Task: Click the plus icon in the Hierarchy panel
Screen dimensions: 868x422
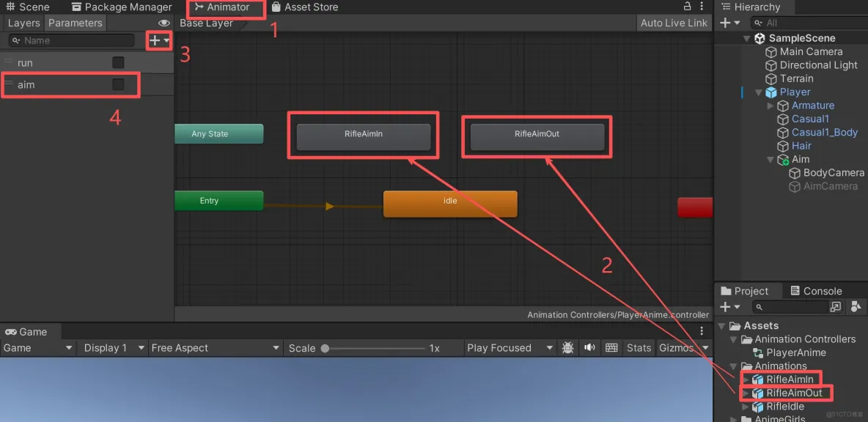Action: [724, 22]
